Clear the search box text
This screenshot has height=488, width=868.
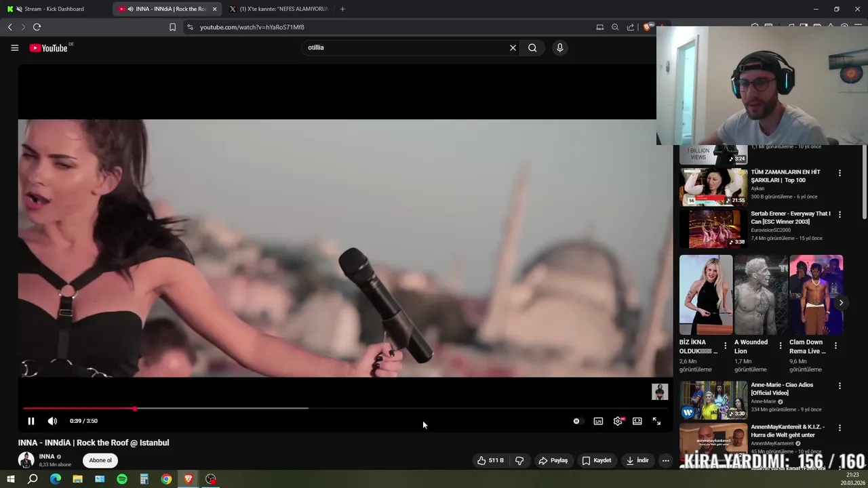click(513, 47)
